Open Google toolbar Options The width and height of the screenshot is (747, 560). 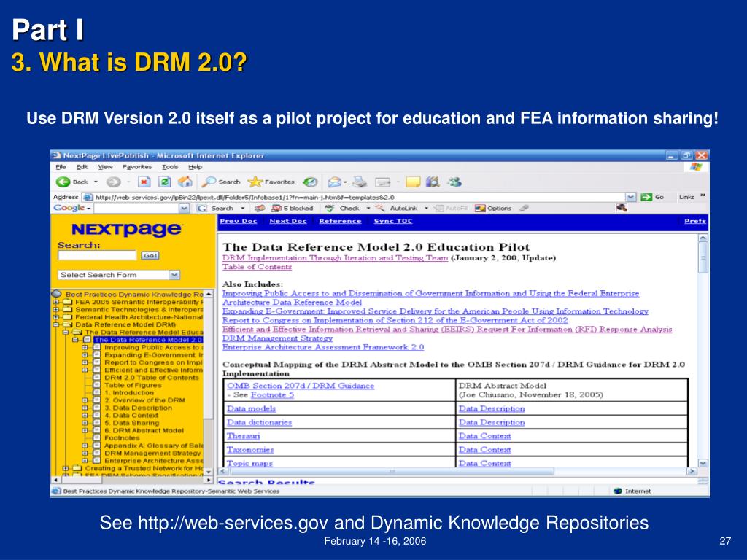tap(493, 208)
